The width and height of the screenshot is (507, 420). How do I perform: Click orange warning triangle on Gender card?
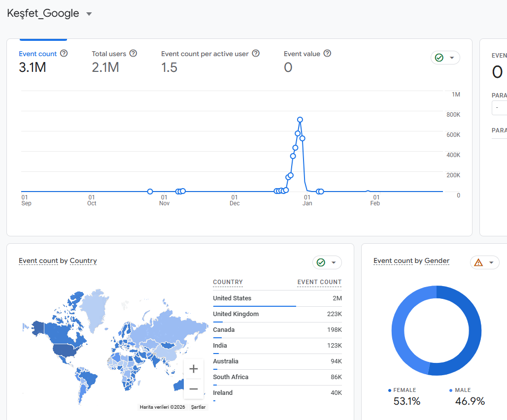point(478,262)
